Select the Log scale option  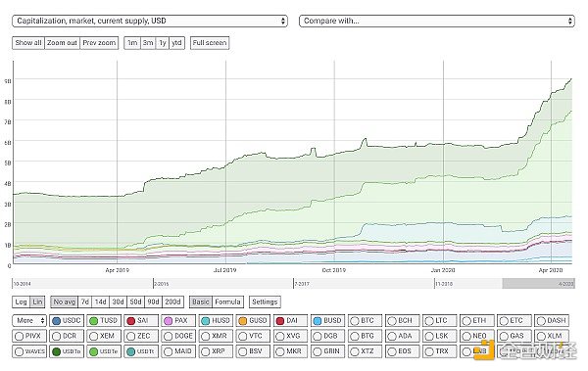click(21, 302)
